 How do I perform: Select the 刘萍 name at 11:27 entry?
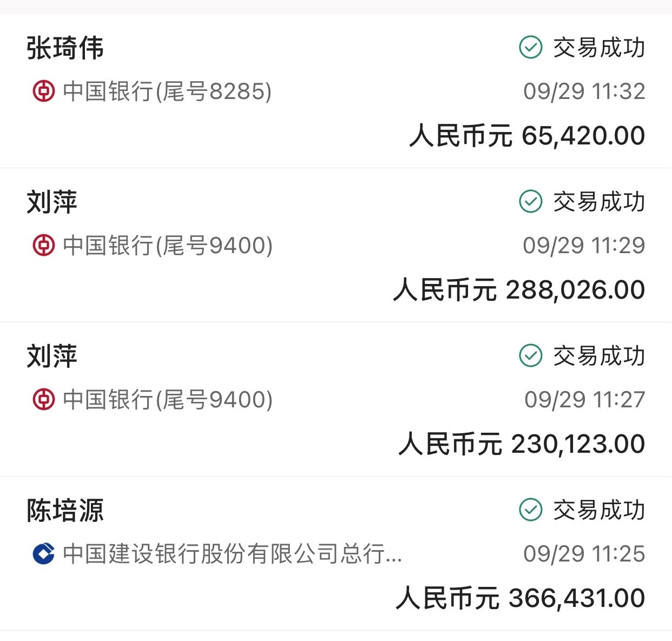52,356
